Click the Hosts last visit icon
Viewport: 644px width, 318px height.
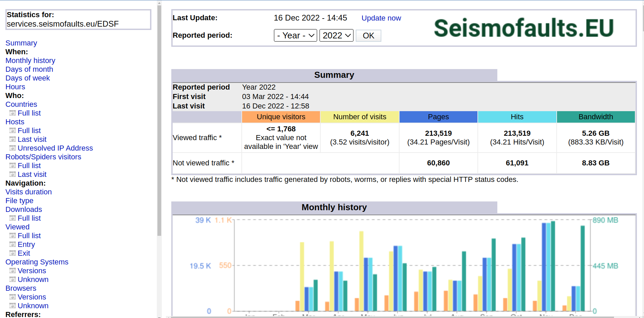[x=13, y=139]
